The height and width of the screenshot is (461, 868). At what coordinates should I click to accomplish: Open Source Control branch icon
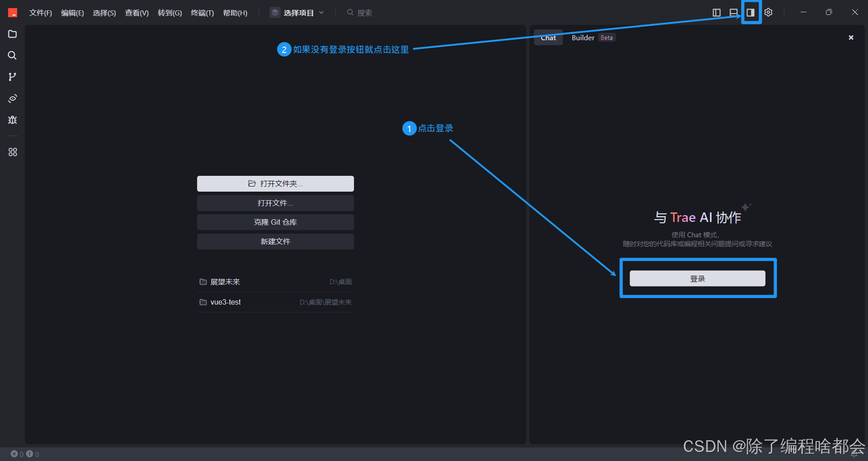(13, 77)
